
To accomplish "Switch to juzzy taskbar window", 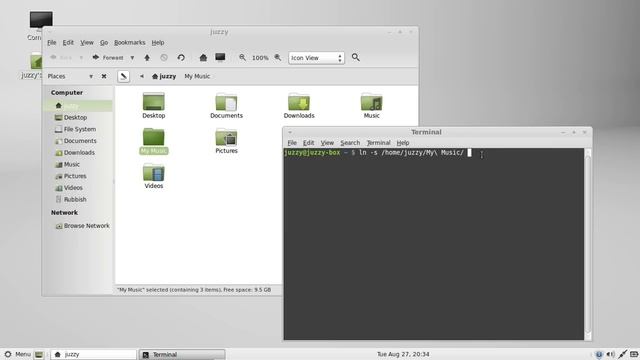I will 93,354.
